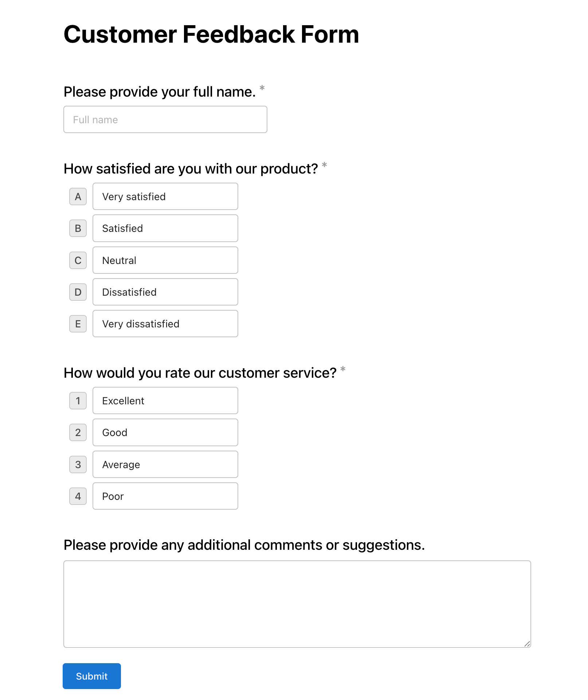This screenshot has width=588, height=700.
Task: Click the "A" shortcut badge
Action: pyautogui.click(x=78, y=197)
